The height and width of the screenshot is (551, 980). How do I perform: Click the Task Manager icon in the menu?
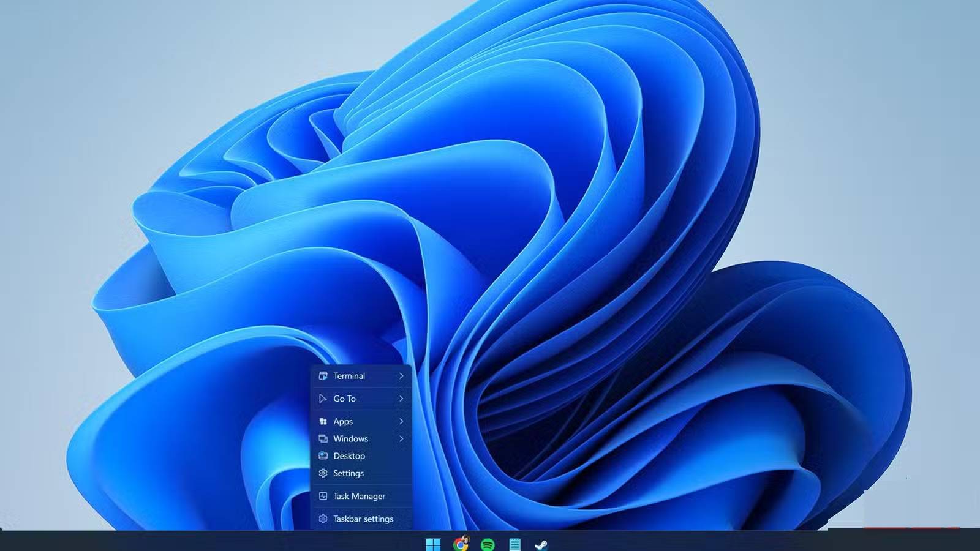(323, 496)
